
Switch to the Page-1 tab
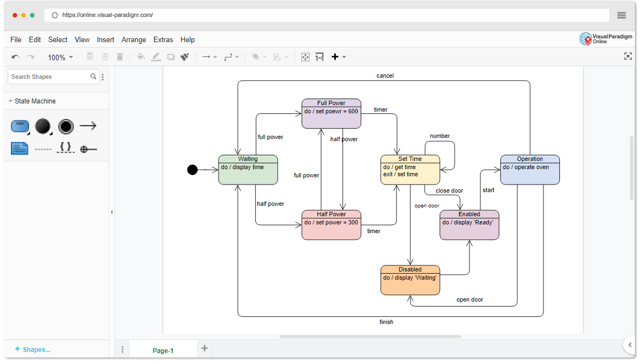tap(163, 349)
